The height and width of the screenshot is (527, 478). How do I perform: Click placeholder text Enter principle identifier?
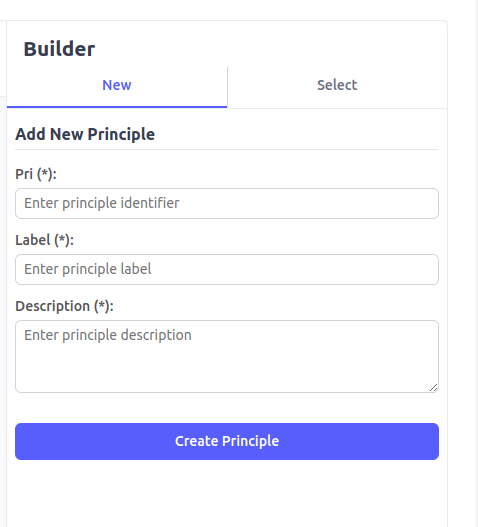(102, 203)
